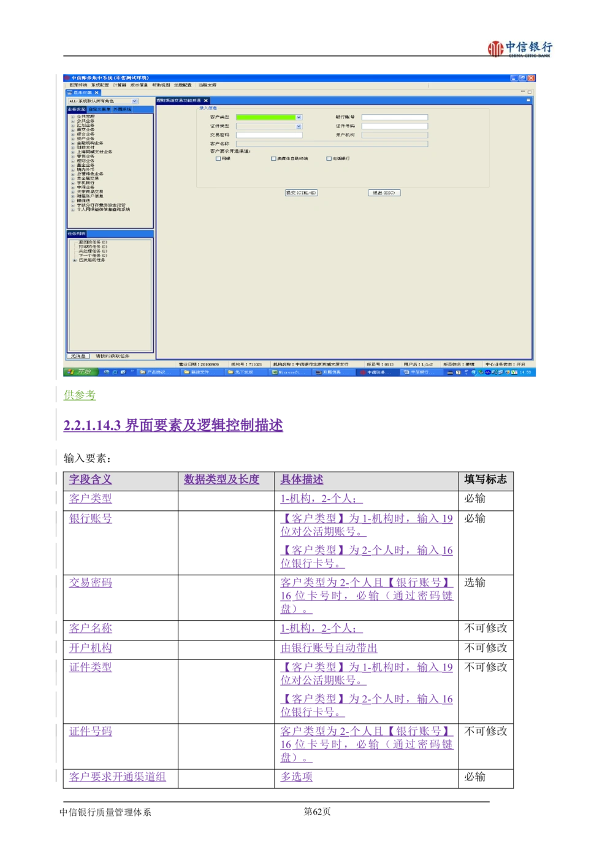Close the 图形终端 tab with its X icon
The height and width of the screenshot is (868, 613).
coord(96,93)
